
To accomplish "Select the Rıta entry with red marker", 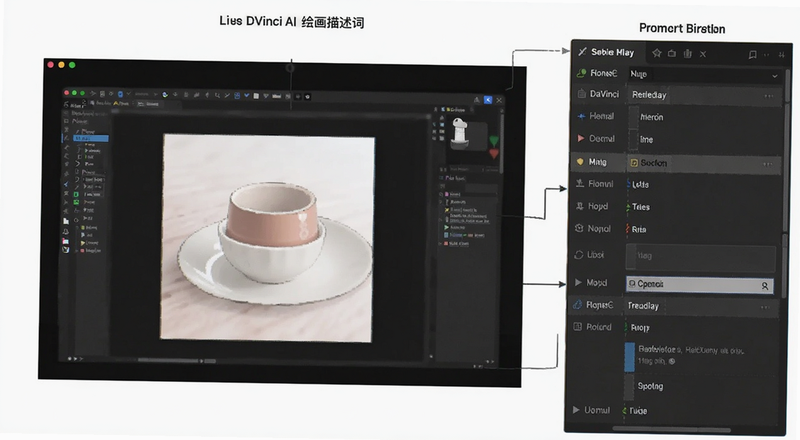I will tap(638, 229).
